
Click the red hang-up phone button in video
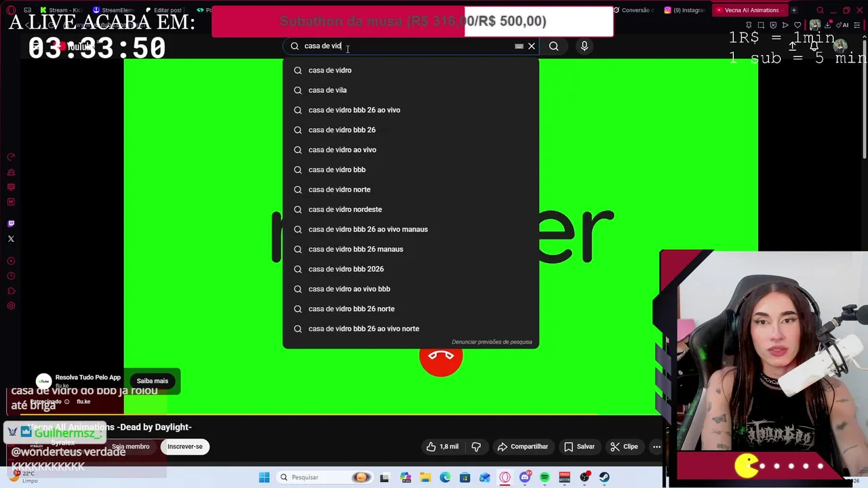pos(441,356)
